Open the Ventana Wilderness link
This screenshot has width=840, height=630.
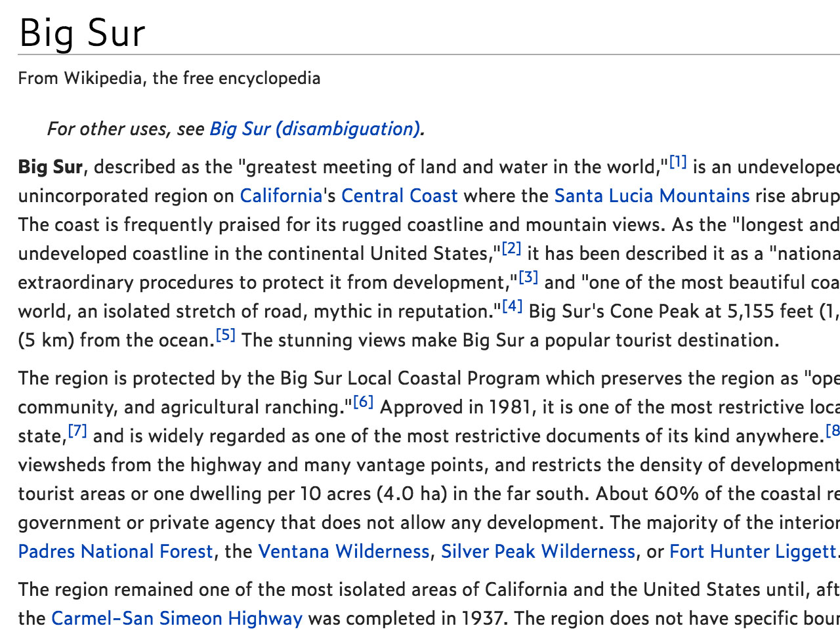(343, 551)
